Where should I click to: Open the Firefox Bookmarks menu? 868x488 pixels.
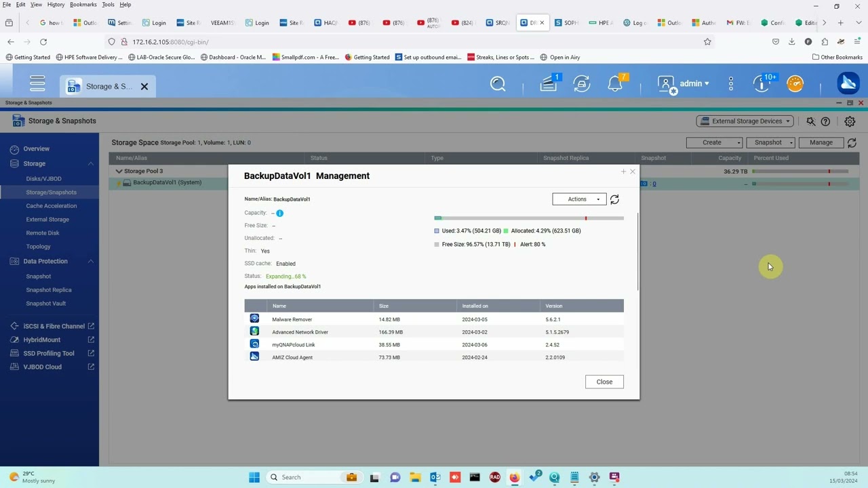pyautogui.click(x=83, y=5)
